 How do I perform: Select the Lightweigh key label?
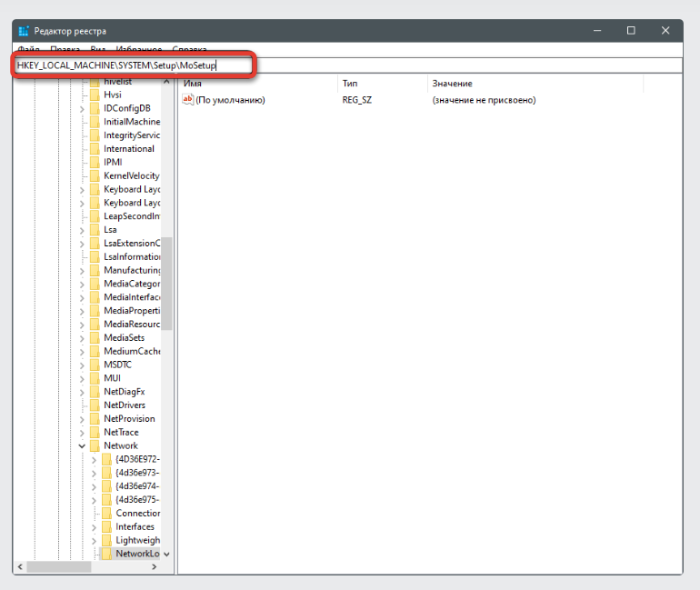coord(138,540)
